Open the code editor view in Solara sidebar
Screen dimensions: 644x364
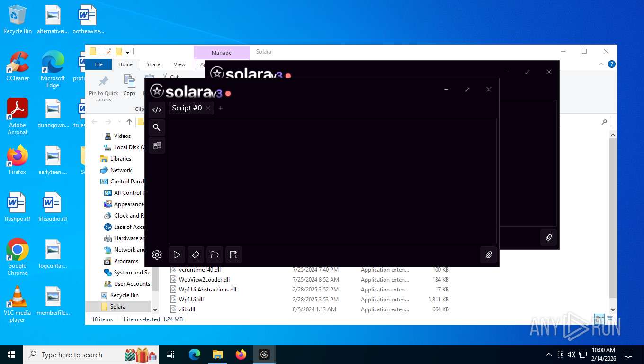pos(157,110)
